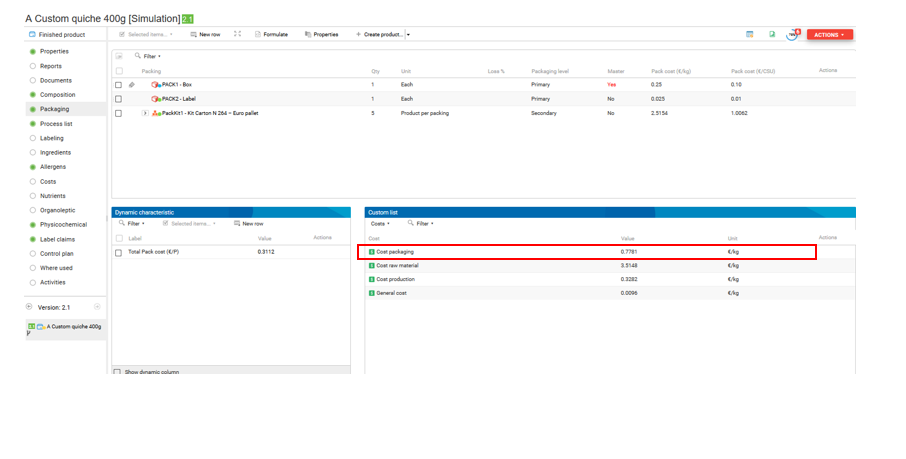
Task: Go to Costs in sidebar
Action: [48, 182]
